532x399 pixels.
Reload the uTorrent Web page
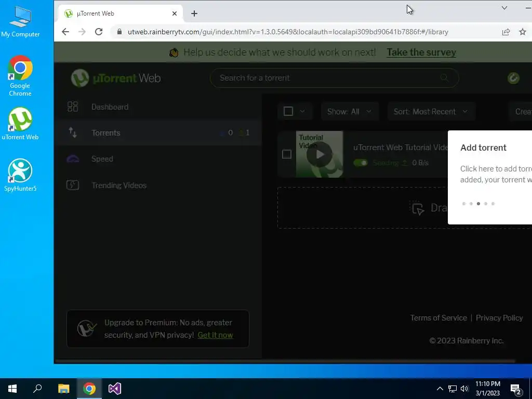tap(99, 32)
